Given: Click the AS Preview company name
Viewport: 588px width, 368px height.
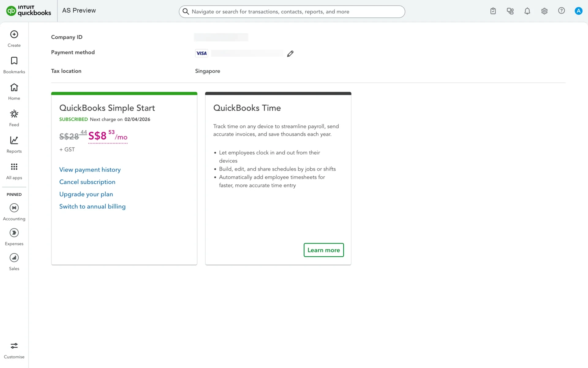Looking at the screenshot, I should tap(79, 10).
